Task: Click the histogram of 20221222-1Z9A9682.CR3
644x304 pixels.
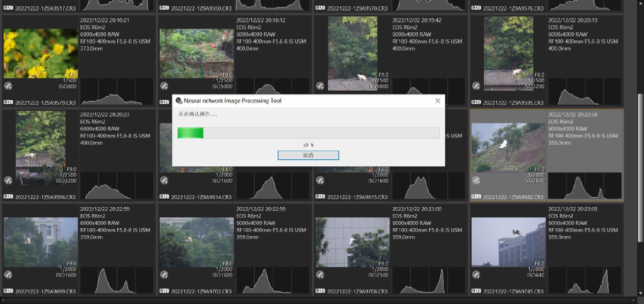Action: (584, 186)
